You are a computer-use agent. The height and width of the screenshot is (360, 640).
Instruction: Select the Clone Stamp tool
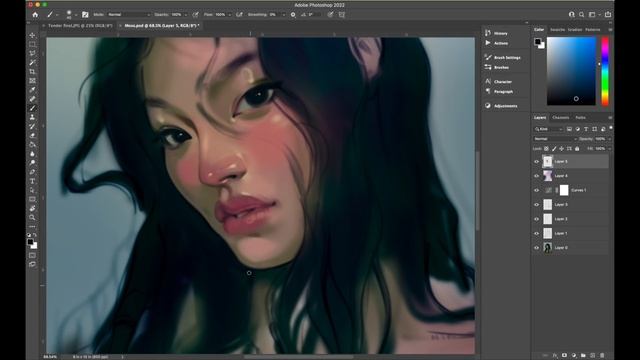(x=32, y=117)
